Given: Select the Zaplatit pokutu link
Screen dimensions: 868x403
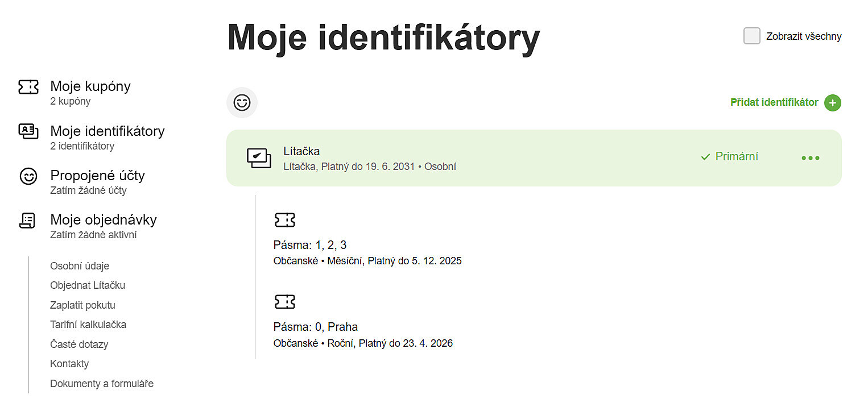Looking at the screenshot, I should click(x=82, y=305).
